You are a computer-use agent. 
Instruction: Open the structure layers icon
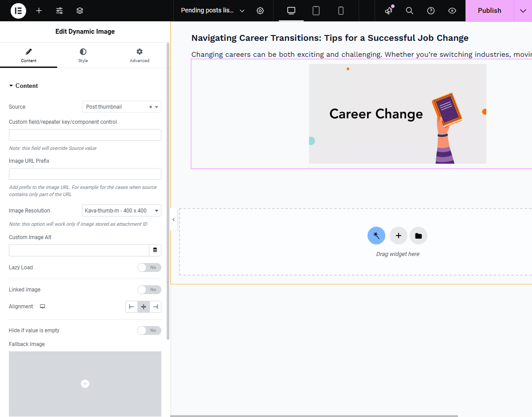coord(80,11)
